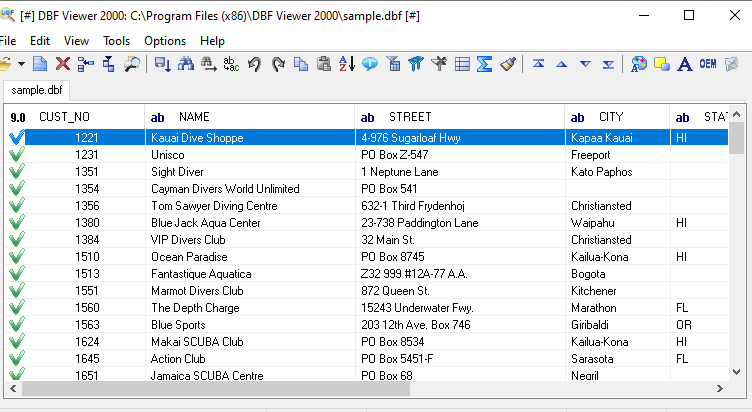
Task: Create a new file with the blank page icon
Action: coord(40,64)
